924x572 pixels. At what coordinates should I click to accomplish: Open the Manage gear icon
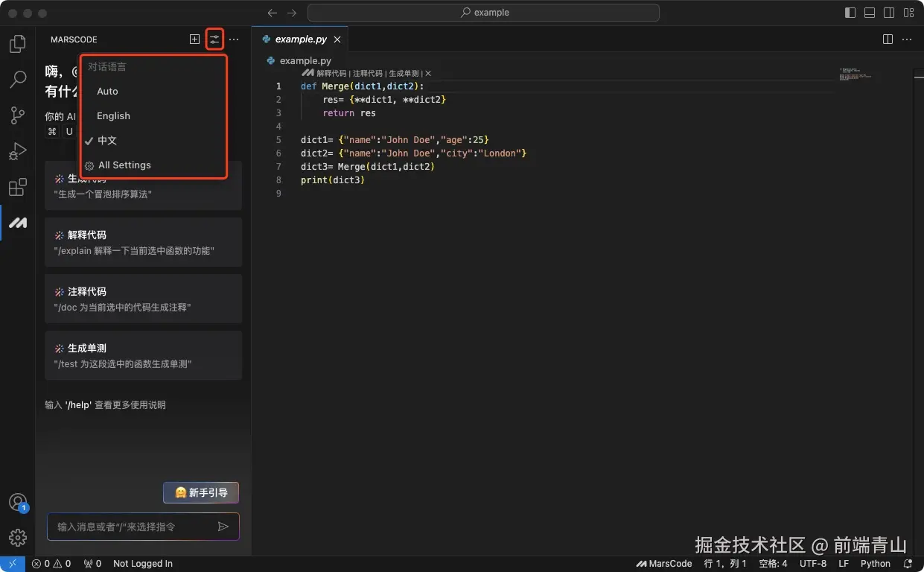(18, 538)
